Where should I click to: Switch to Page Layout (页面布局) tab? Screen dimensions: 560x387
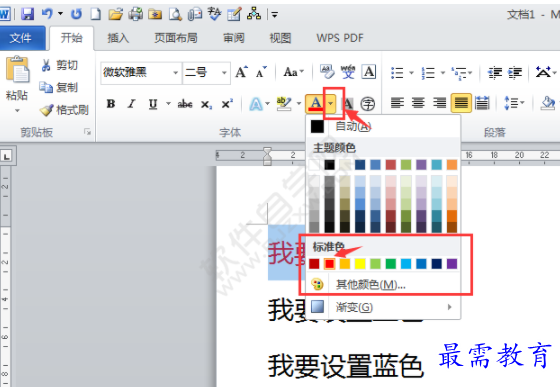(176, 38)
